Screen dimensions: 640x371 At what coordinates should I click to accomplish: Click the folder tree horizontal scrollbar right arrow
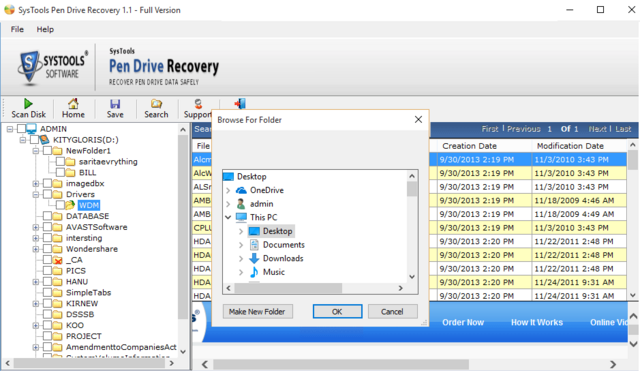[172, 363]
